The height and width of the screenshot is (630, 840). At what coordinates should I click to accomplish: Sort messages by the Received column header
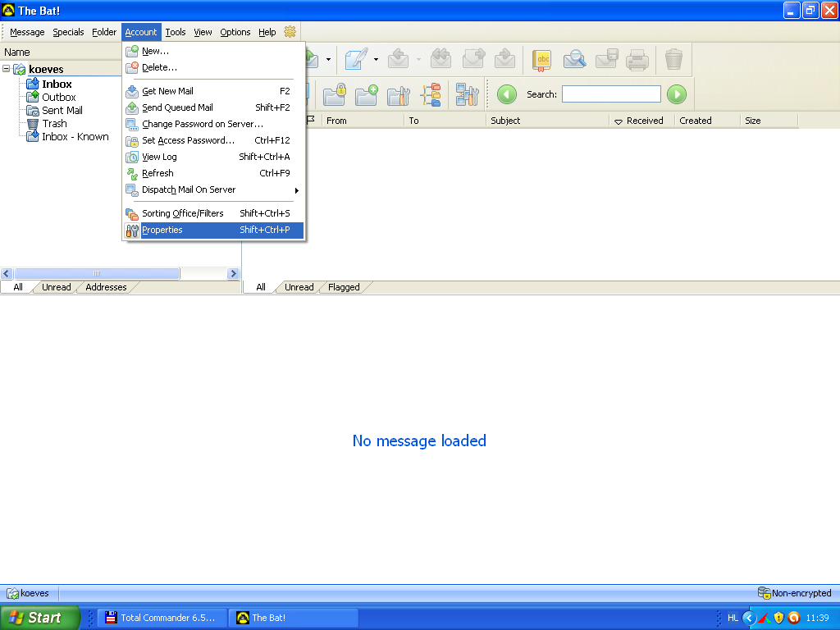pos(641,121)
